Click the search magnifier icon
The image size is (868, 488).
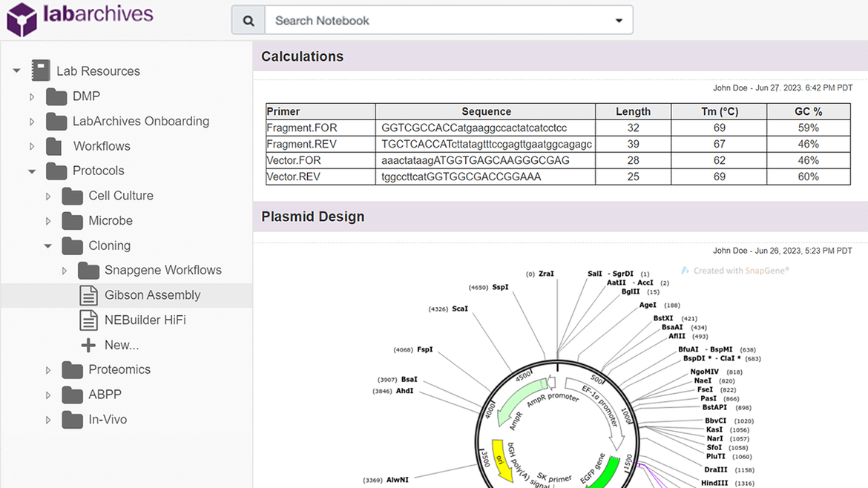pos(249,21)
